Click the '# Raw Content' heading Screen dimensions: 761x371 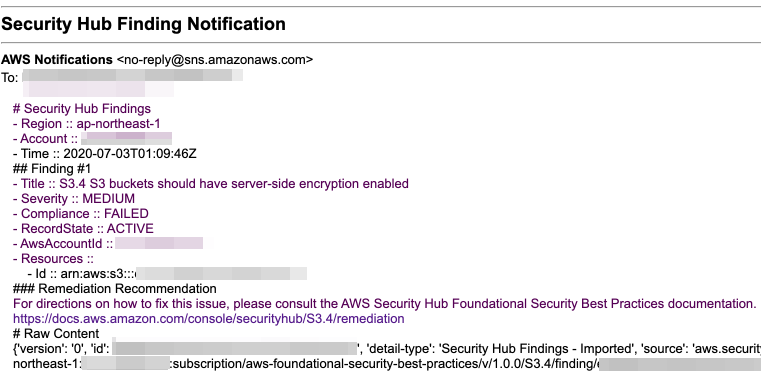point(56,334)
